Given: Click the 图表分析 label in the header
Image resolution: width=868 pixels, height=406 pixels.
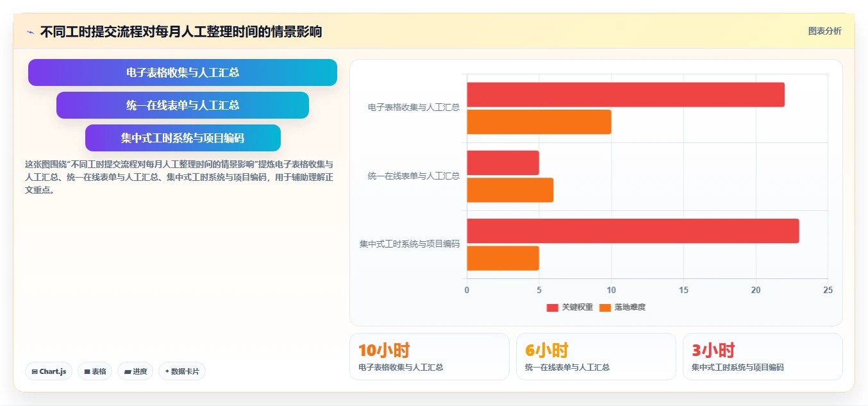Looking at the screenshot, I should (824, 31).
